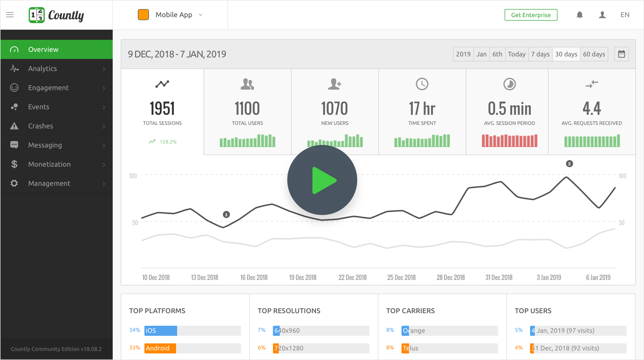The image size is (644, 360).
Task: Open Monetization menu item
Action: pyautogui.click(x=57, y=164)
